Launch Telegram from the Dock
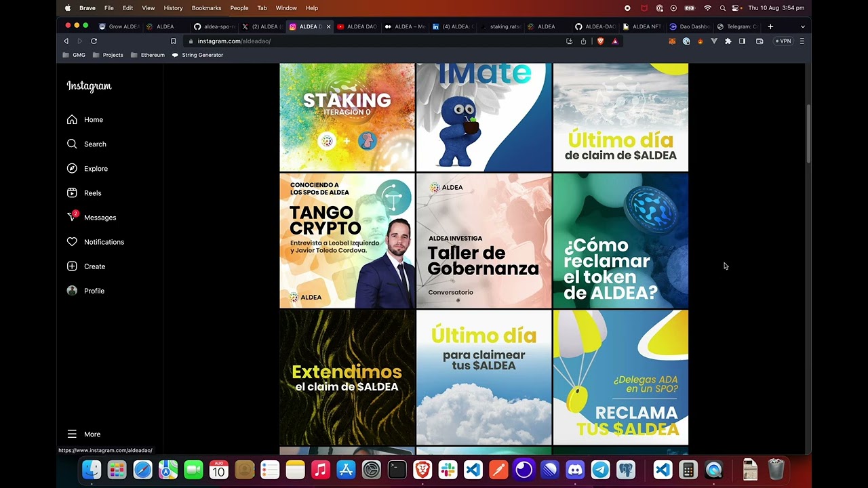868x488 pixels. 601,469
